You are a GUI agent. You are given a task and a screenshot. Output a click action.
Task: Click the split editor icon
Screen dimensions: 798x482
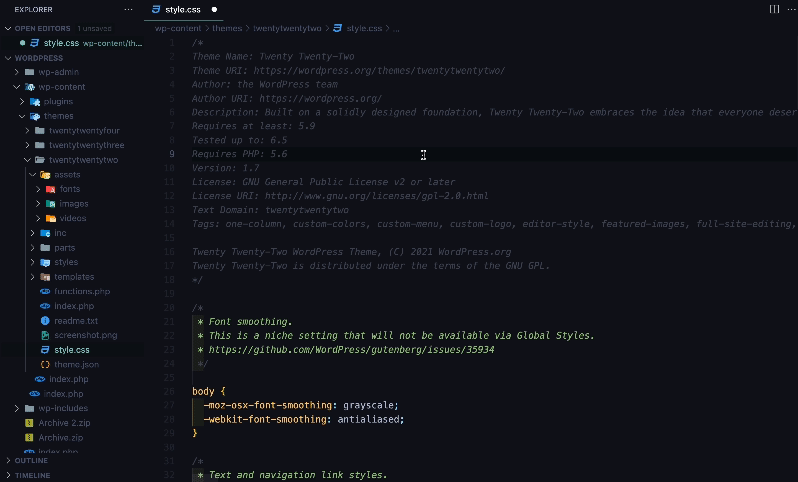[774, 9]
